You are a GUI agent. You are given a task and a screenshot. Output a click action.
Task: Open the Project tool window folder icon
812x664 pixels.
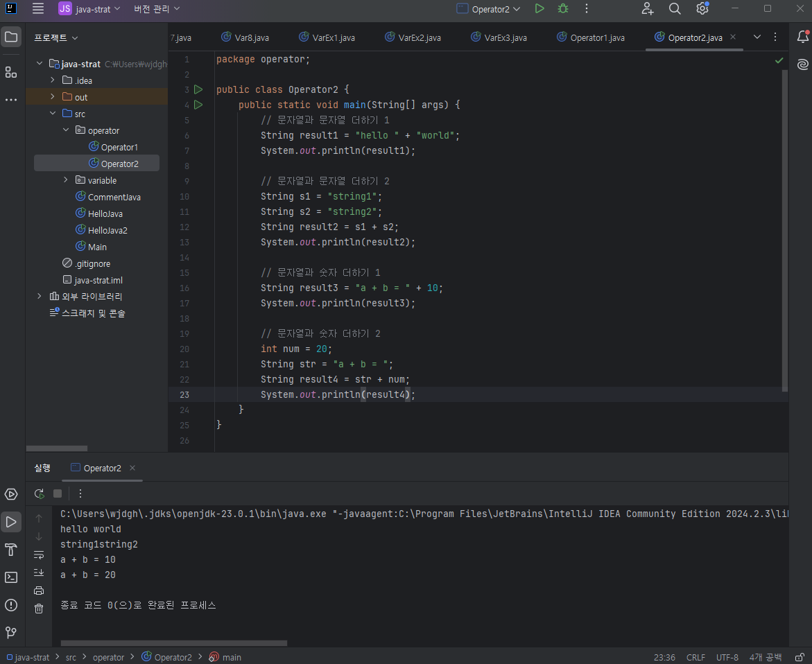coord(11,37)
